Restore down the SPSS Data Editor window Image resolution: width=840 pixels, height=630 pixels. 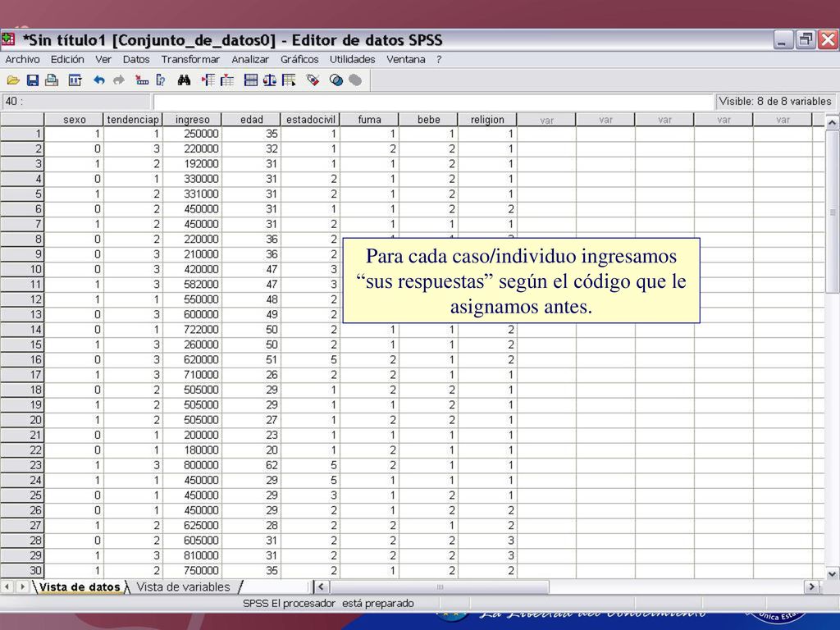(x=806, y=40)
